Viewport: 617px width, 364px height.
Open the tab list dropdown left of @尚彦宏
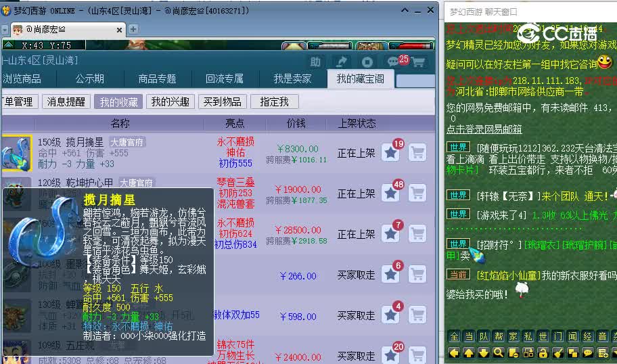point(5,30)
